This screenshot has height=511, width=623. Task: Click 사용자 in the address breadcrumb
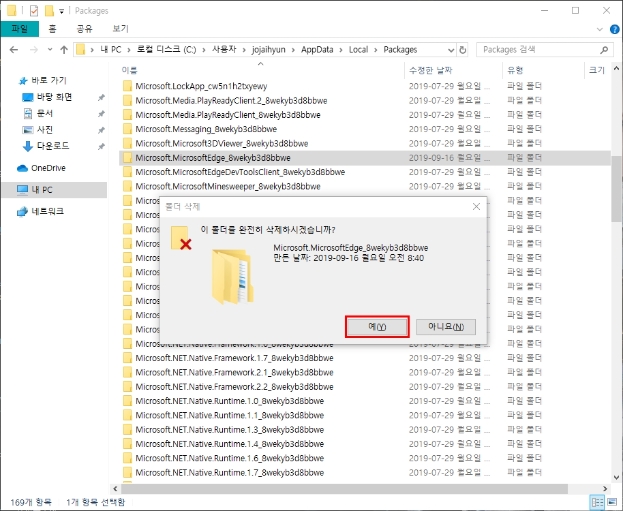224,50
